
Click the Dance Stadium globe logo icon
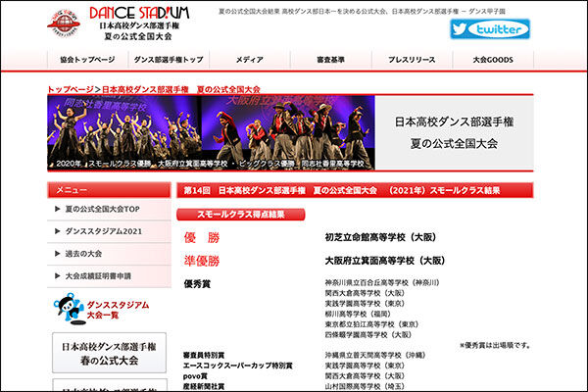64,24
